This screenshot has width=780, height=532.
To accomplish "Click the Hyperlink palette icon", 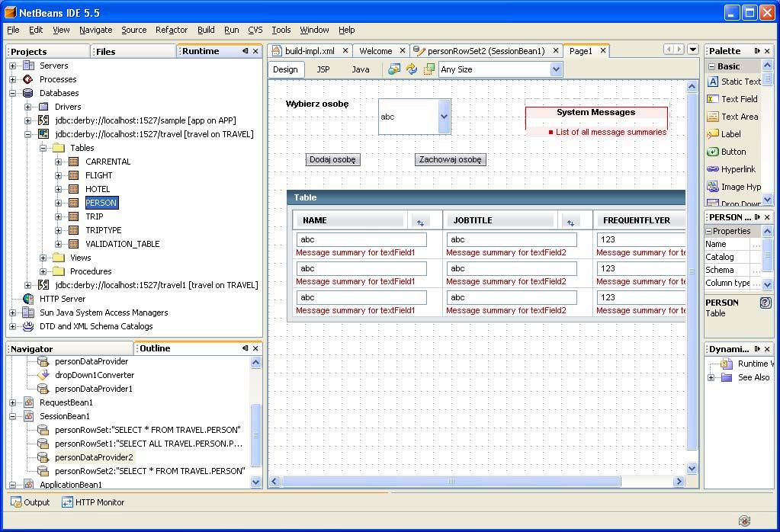I will [x=713, y=169].
